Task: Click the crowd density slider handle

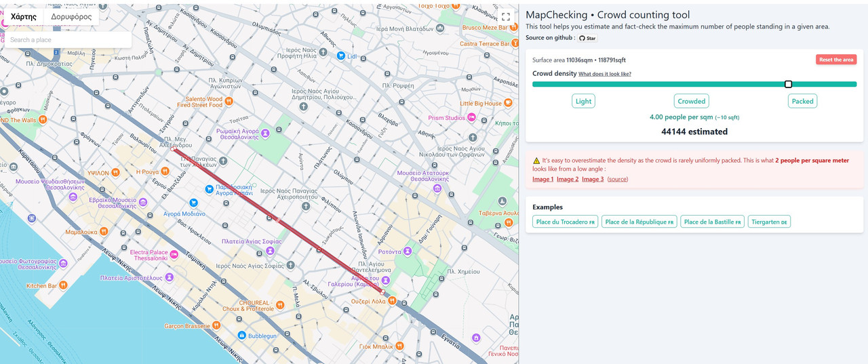Action: coord(788,84)
